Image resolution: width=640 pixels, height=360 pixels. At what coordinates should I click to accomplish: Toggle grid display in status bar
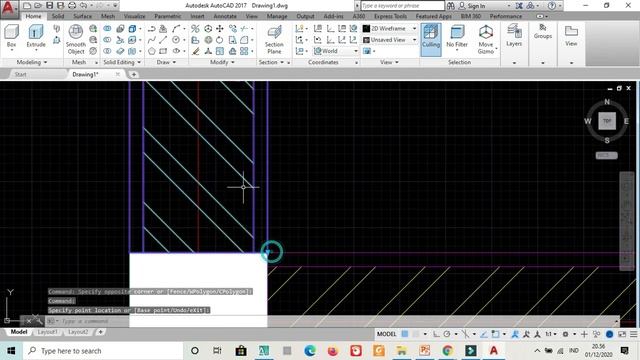[405, 334]
